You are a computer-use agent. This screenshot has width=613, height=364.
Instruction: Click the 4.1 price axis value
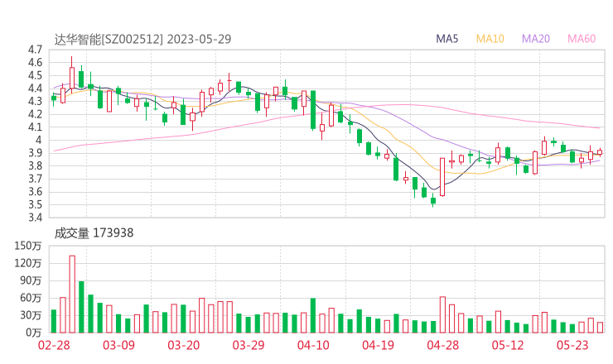click(35, 127)
